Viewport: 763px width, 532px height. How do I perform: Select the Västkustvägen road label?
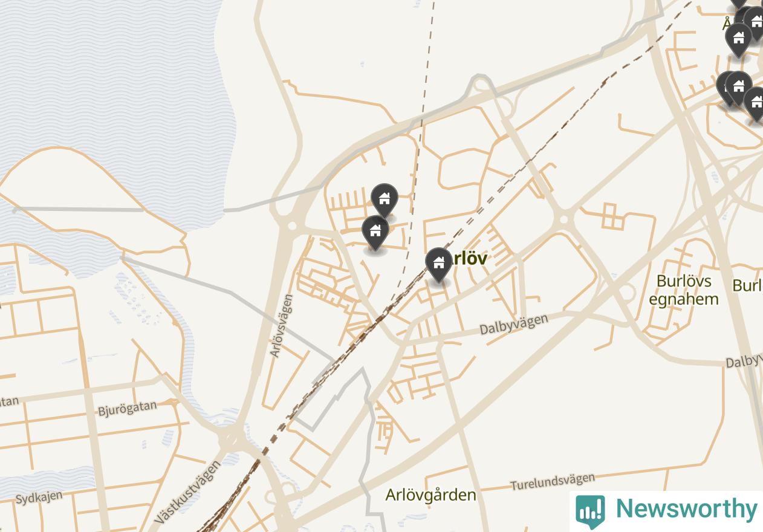188,492
